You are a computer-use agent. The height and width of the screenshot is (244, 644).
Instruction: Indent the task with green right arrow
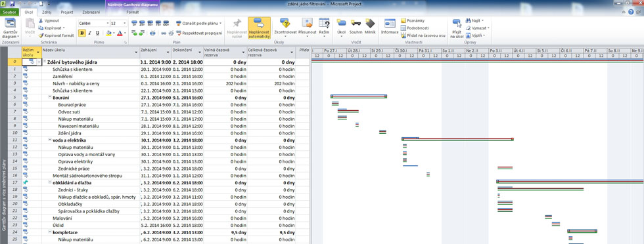pyautogui.click(x=142, y=33)
